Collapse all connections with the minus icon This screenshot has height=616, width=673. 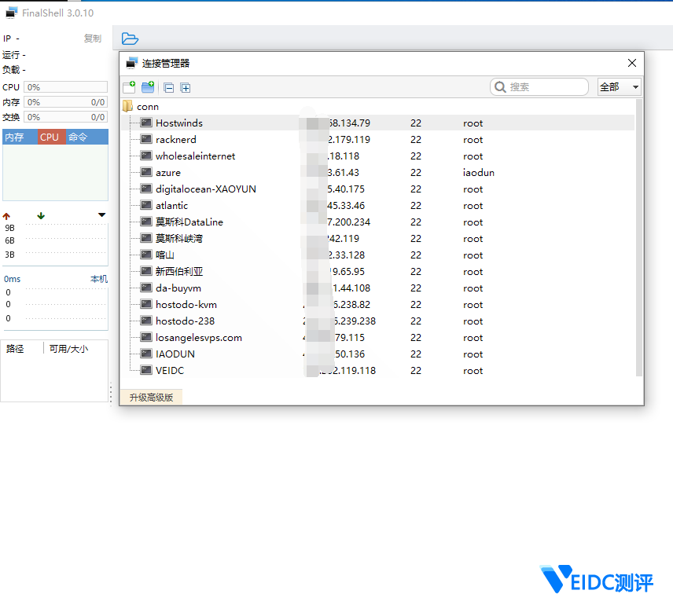168,87
